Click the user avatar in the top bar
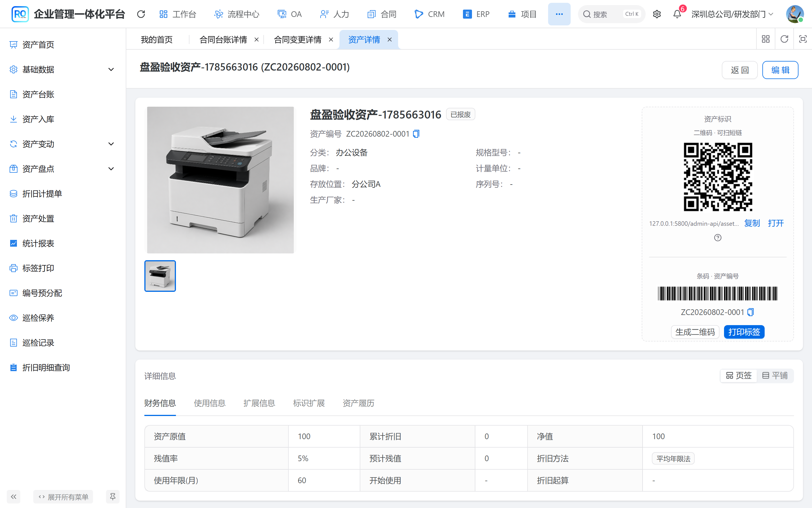 coord(795,14)
